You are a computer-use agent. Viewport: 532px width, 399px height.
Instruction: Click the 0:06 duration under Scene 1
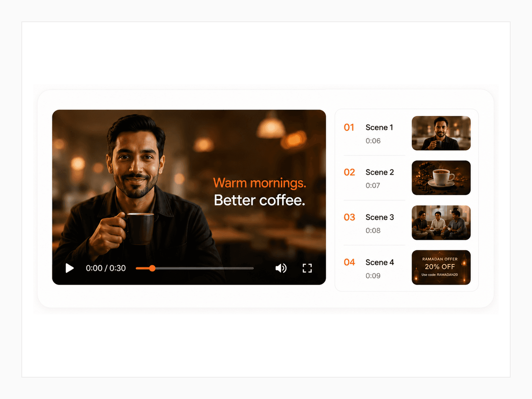(373, 141)
